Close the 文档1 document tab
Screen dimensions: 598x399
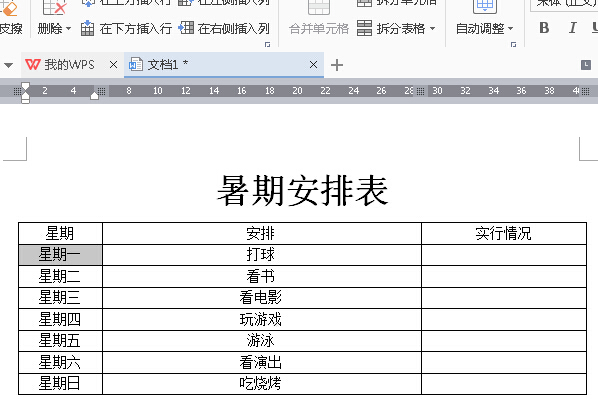[313, 65]
